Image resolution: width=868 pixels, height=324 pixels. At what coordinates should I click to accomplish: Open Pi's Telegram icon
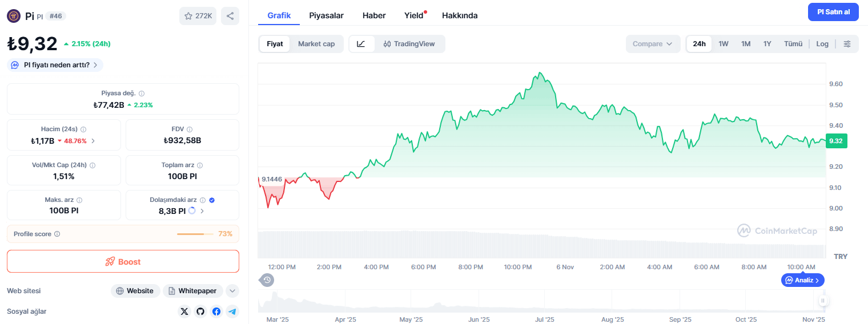point(232,311)
